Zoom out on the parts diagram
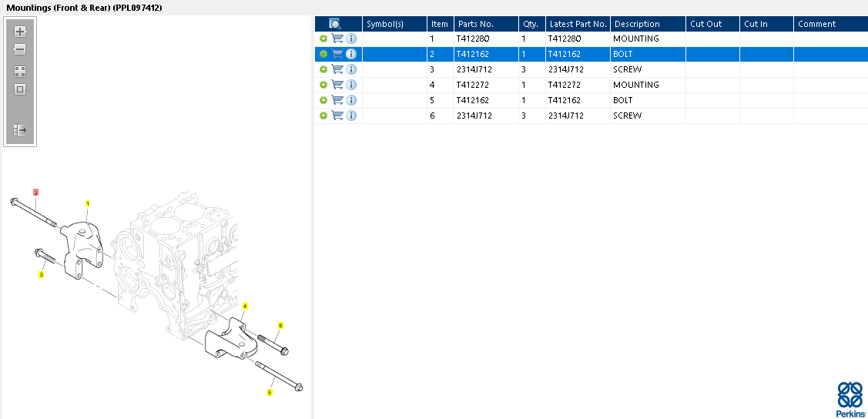This screenshot has height=419, width=868. coord(20,49)
